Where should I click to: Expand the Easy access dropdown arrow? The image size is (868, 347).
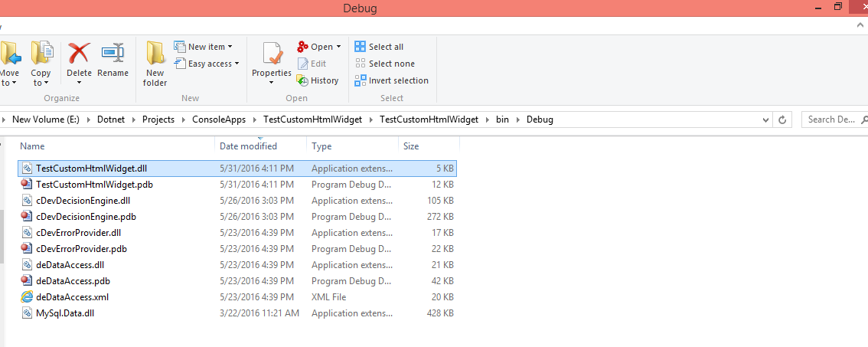pyautogui.click(x=237, y=63)
